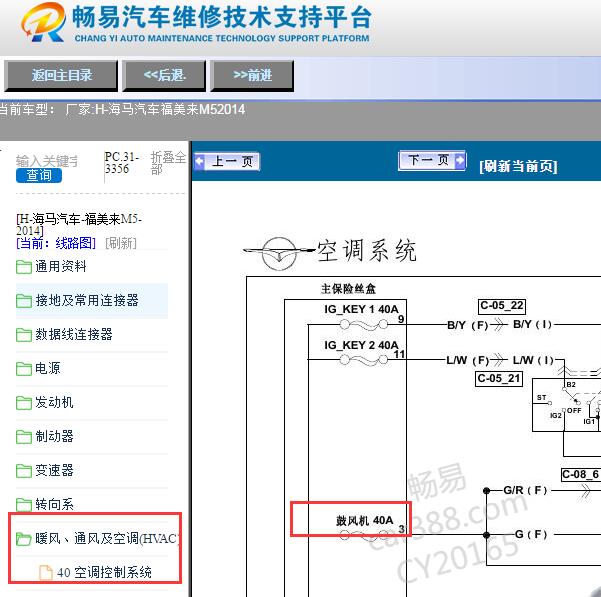Click the 畅易 platform logo
Screen dimensions: 601x597
click(x=43, y=22)
